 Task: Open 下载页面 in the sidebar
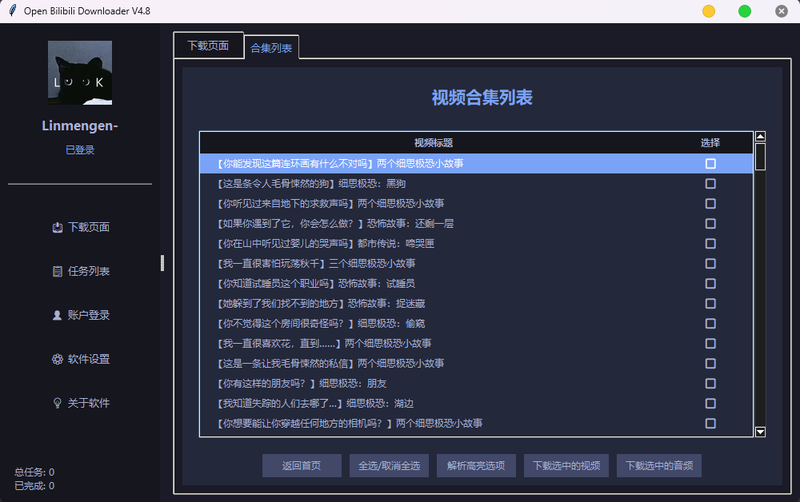[x=81, y=227]
